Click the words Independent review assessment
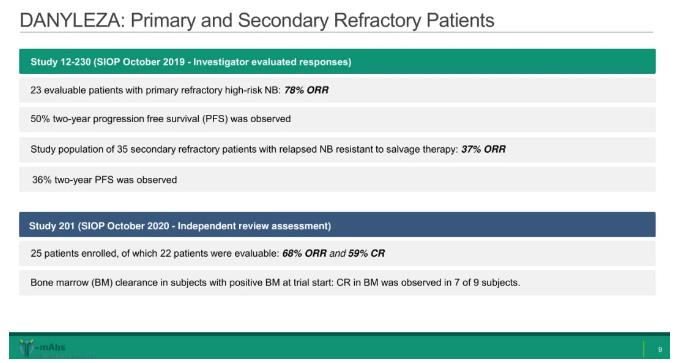678x363 pixels. click(253, 226)
